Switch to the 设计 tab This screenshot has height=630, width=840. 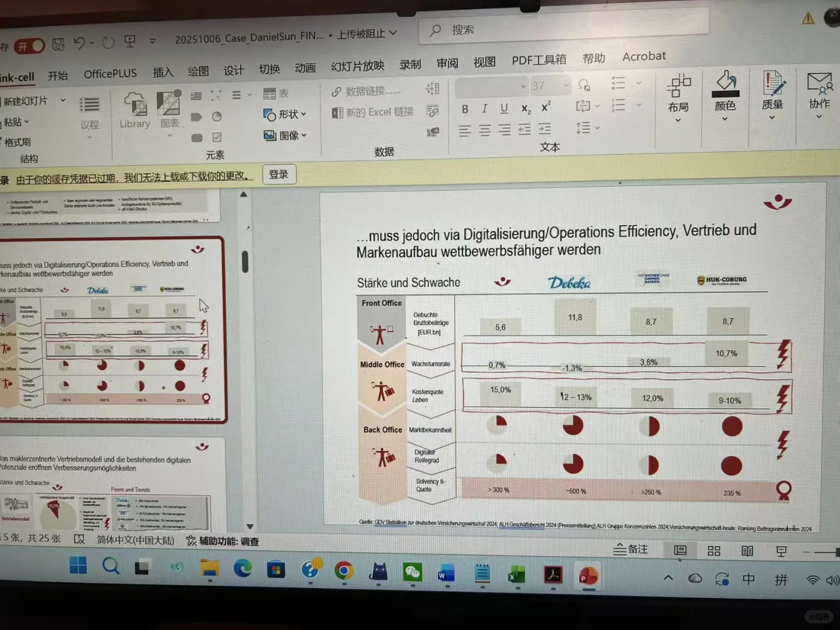(x=234, y=70)
